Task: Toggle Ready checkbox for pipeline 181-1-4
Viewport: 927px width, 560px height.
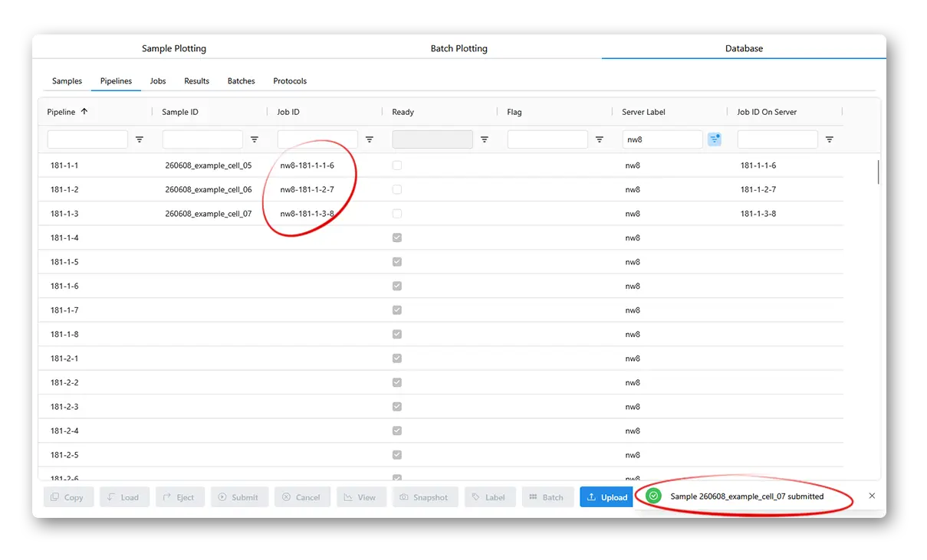Action: [397, 237]
